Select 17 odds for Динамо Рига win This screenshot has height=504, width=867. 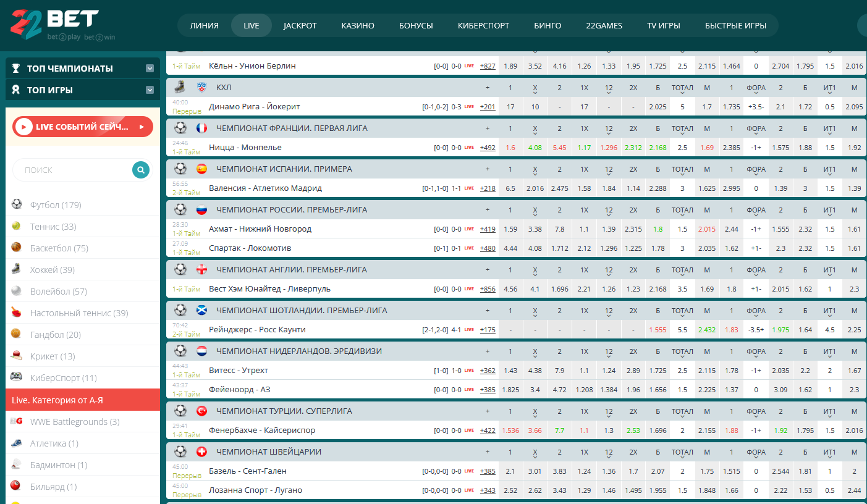coord(510,107)
